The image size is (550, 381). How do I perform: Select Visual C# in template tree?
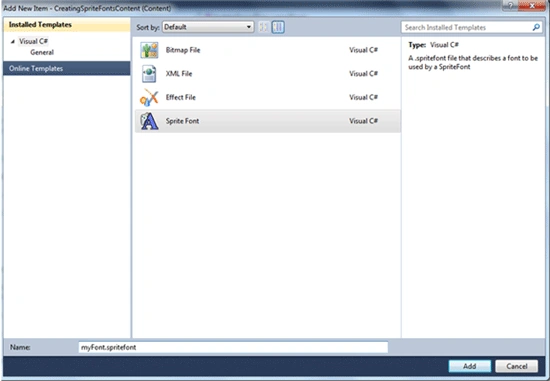[33, 41]
